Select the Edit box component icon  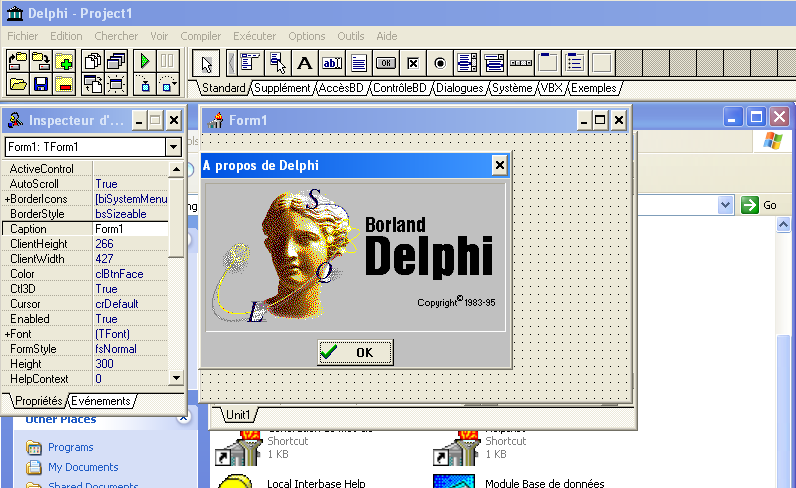coord(332,63)
